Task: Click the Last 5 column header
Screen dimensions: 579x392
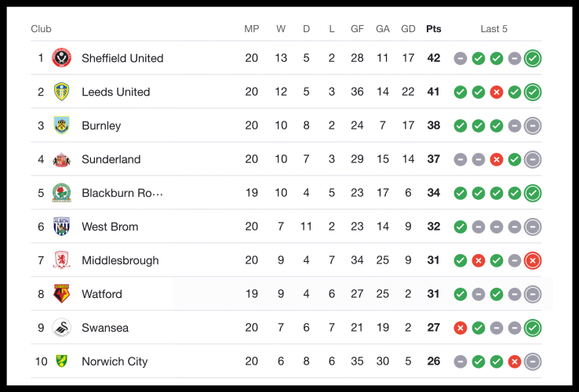Action: click(x=493, y=29)
